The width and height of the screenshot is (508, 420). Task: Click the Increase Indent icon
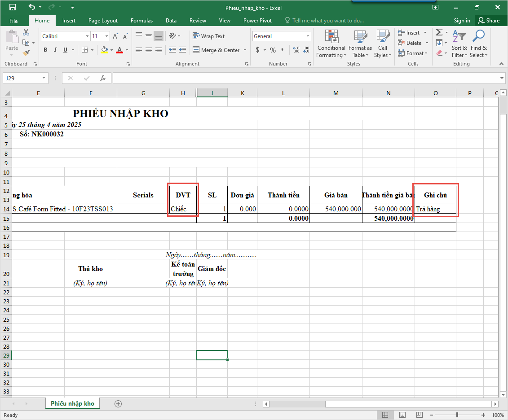pos(182,50)
